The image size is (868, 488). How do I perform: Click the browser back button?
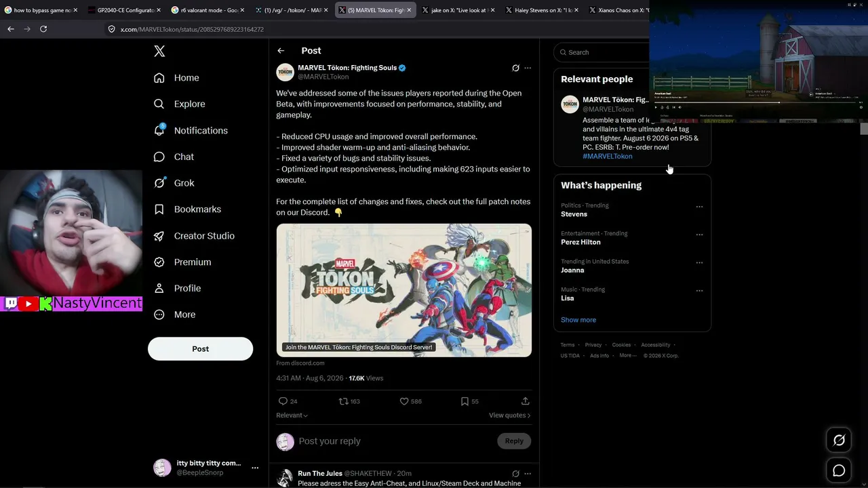tap(11, 29)
